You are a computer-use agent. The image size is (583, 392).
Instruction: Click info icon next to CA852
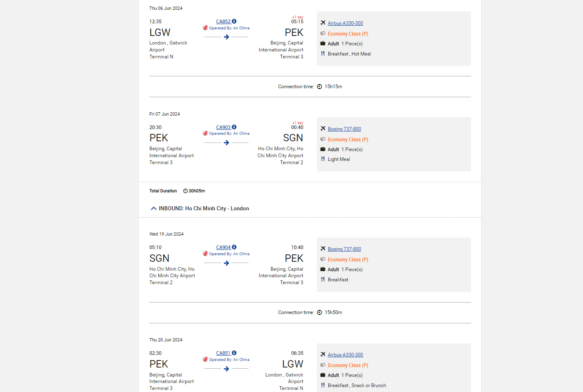(234, 21)
